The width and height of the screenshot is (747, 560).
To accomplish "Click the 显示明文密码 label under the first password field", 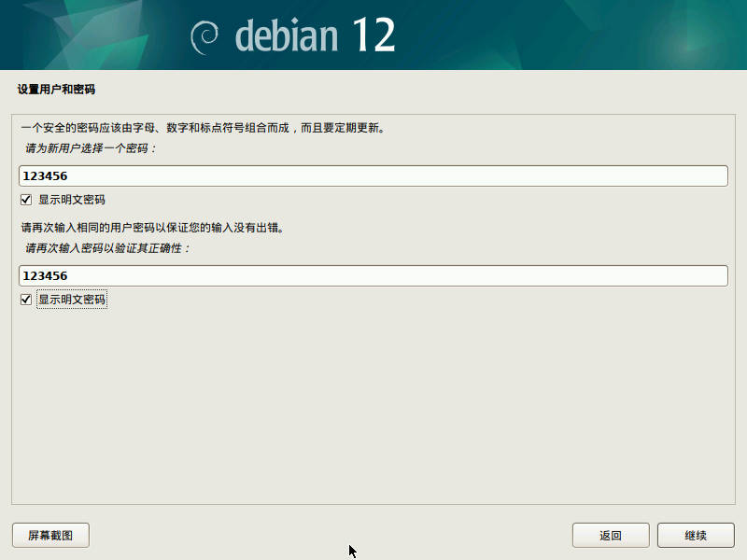I will (72, 200).
